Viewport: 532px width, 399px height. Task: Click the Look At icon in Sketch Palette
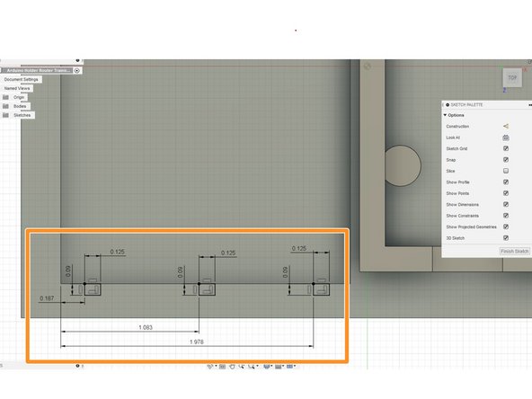pyautogui.click(x=506, y=137)
